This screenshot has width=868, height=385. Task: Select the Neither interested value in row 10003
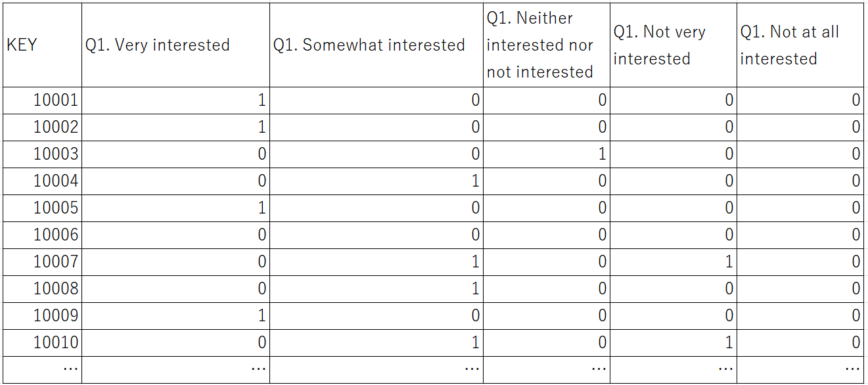point(546,154)
